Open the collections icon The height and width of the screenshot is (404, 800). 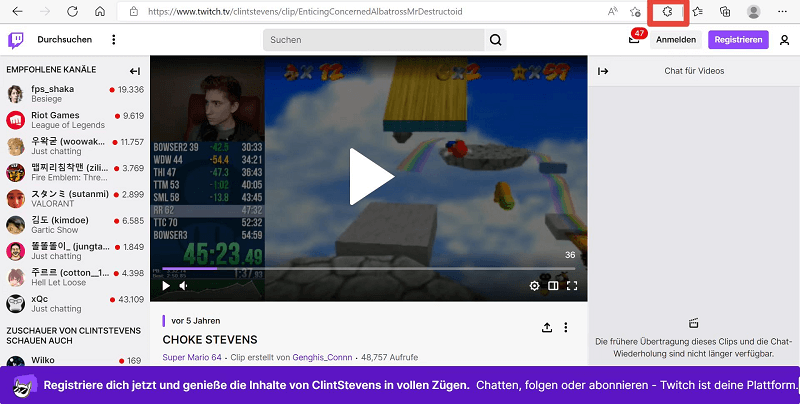click(x=725, y=11)
